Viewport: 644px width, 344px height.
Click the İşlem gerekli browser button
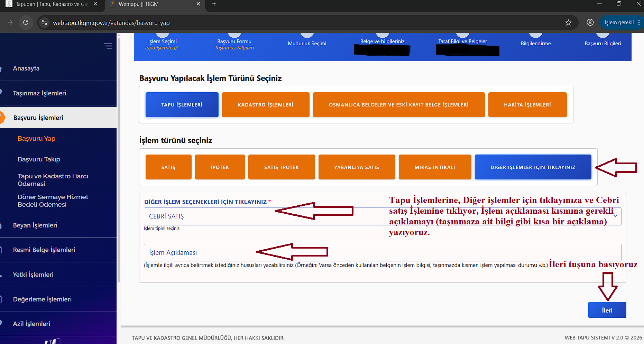tap(619, 22)
